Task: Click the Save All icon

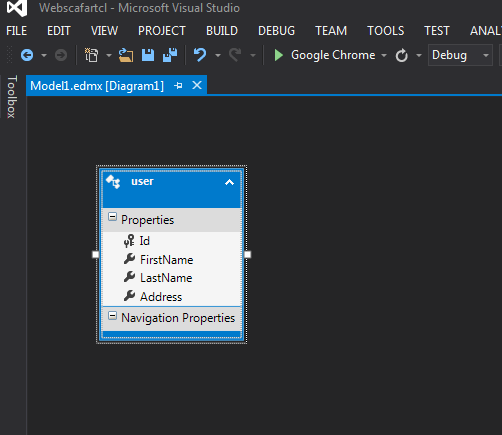Action: click(170, 55)
